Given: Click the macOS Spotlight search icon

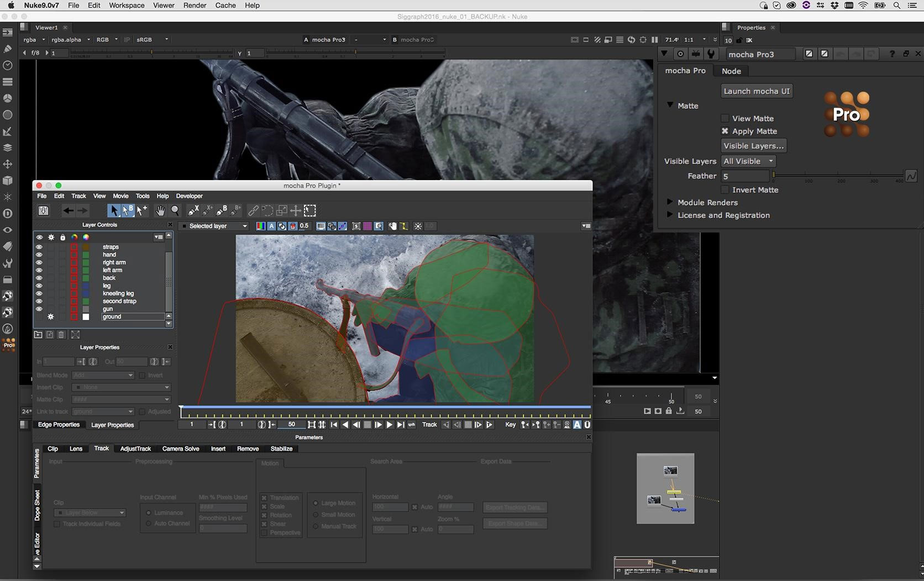Looking at the screenshot, I should pos(897,6).
